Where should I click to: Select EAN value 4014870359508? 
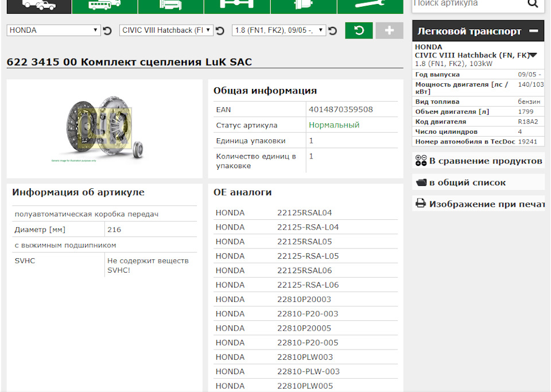click(x=340, y=110)
